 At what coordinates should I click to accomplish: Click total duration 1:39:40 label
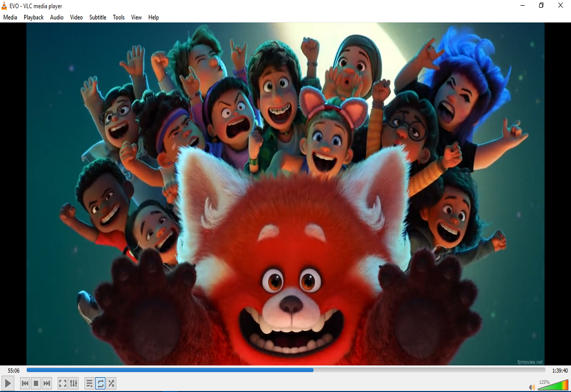[x=559, y=370]
